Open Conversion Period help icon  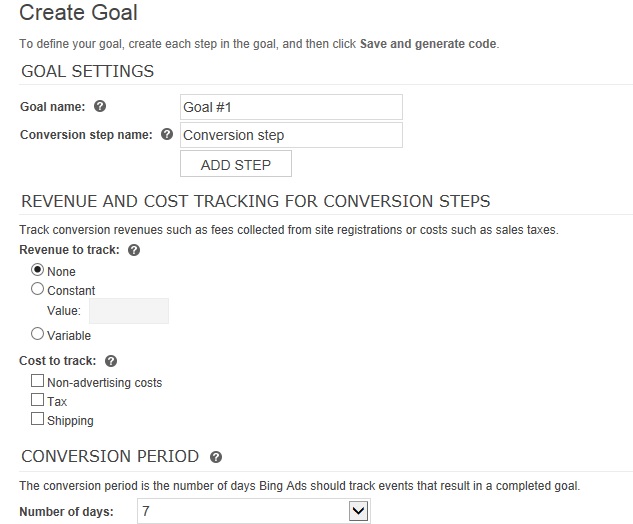tap(216, 457)
